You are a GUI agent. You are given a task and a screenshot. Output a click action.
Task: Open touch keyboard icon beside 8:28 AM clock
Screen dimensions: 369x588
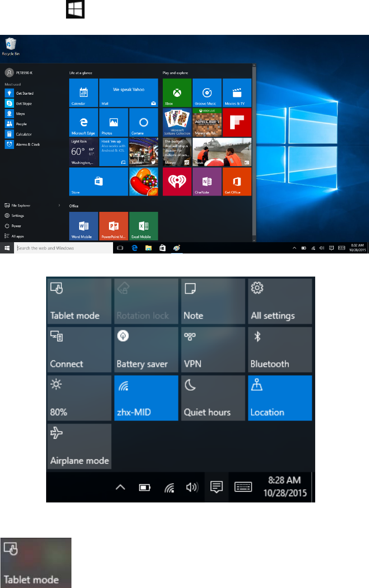[243, 487]
